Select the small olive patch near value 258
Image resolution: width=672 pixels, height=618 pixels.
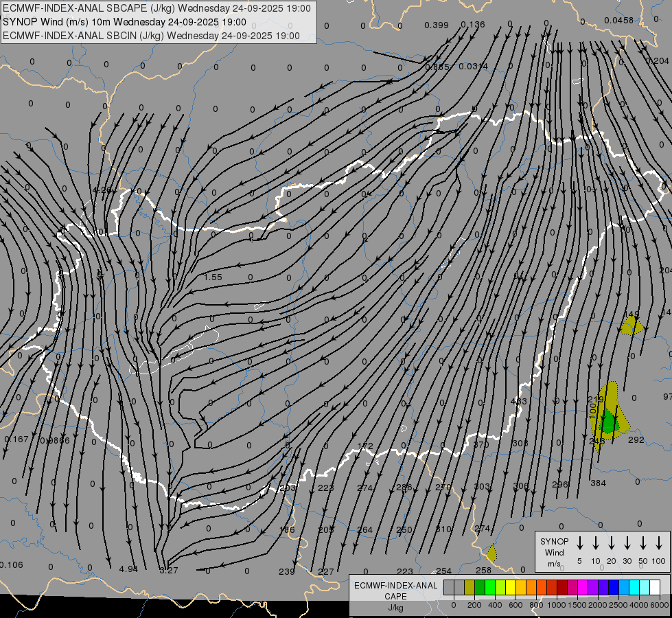click(x=491, y=553)
